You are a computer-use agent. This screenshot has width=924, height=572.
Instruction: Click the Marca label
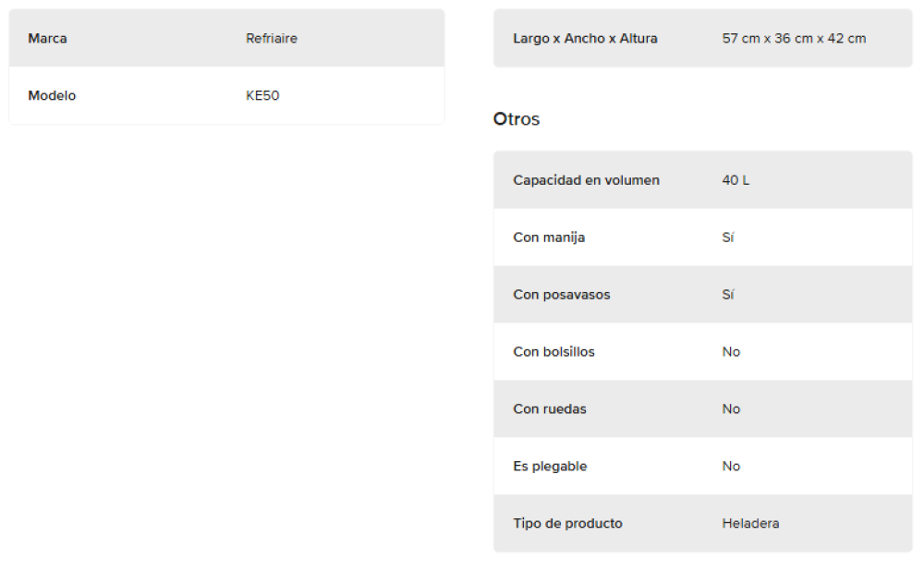click(47, 39)
